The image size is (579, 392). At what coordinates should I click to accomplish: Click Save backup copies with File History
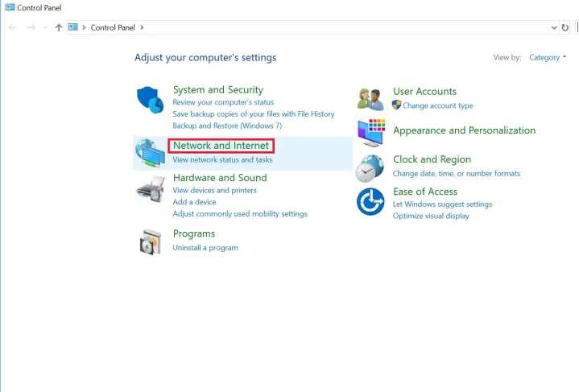pyautogui.click(x=254, y=114)
